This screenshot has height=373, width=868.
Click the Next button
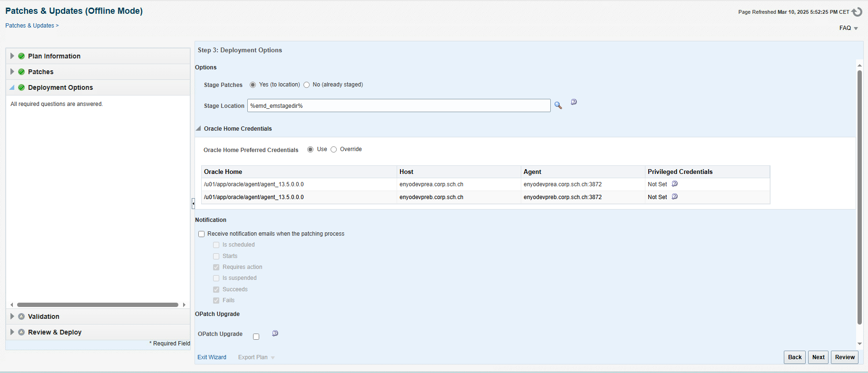point(818,357)
